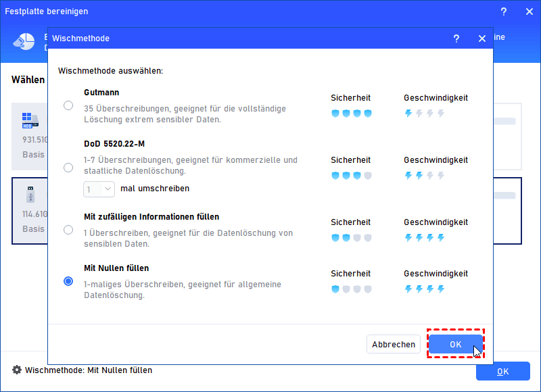Screen dimensions: 541x392
Task: Click the main window OK button
Action: [502, 371]
